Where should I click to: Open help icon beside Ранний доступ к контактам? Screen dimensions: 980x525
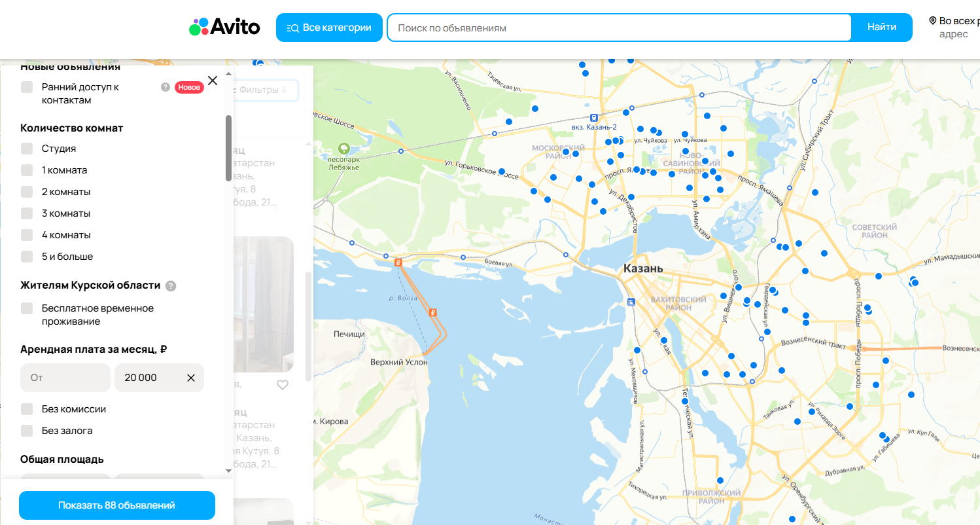(166, 87)
